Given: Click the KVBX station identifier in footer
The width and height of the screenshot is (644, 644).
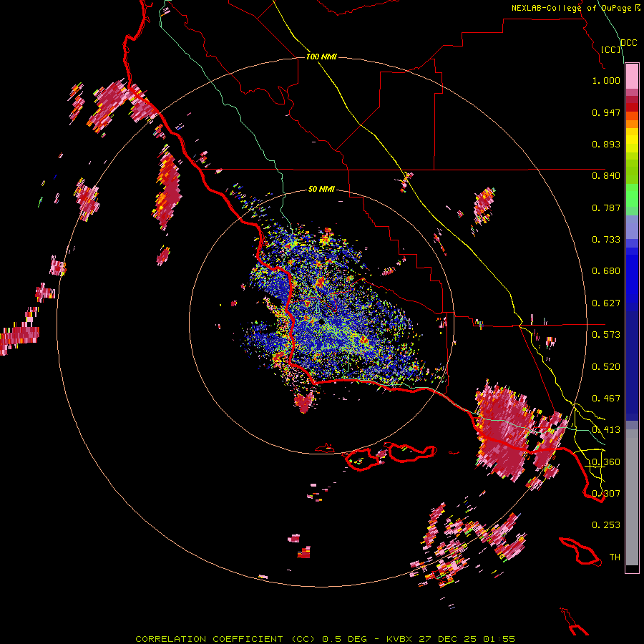Looking at the screenshot, I should 400,639.
